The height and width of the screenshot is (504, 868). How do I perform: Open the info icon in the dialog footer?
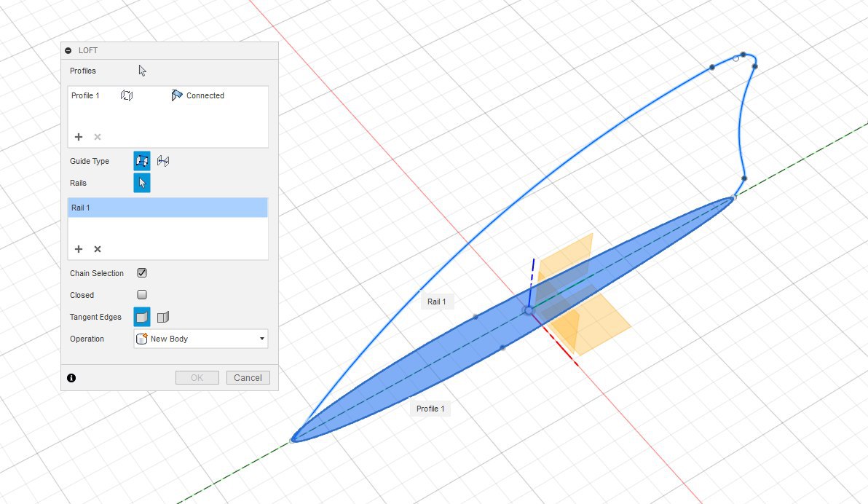click(71, 378)
